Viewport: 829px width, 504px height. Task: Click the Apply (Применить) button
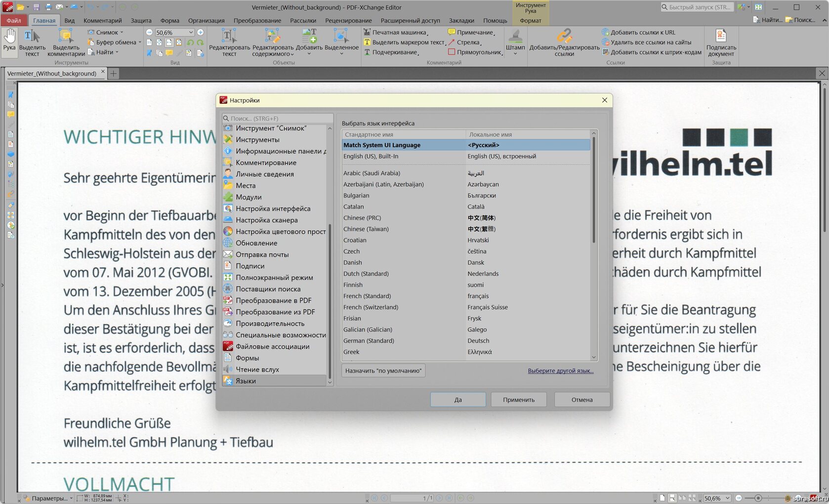click(x=518, y=399)
